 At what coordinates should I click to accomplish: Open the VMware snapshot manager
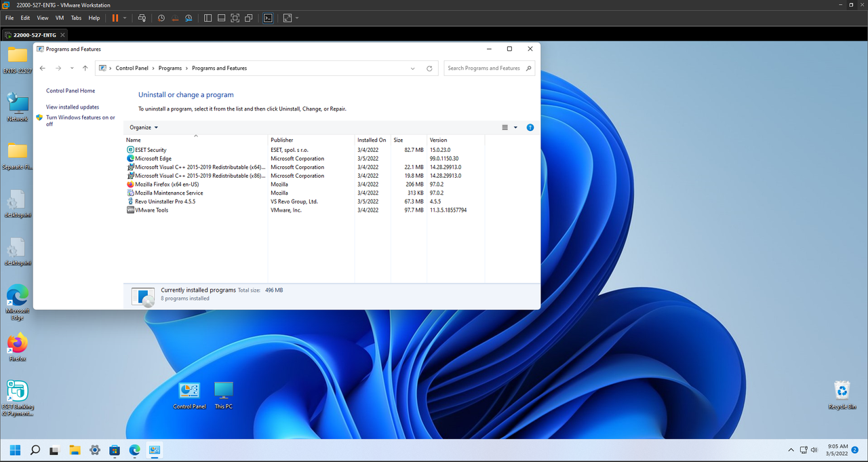[x=189, y=18]
